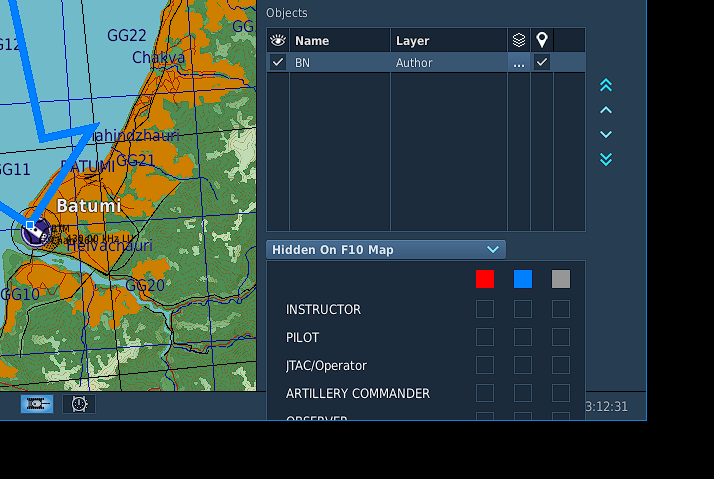The height and width of the screenshot is (479, 714).
Task: Click the Chakva town label on map
Action: click(x=158, y=57)
